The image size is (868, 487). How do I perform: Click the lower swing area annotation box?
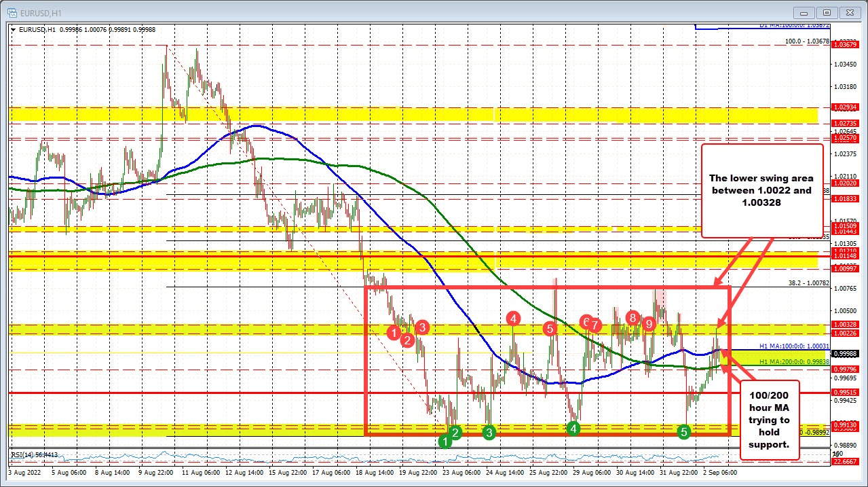761,190
